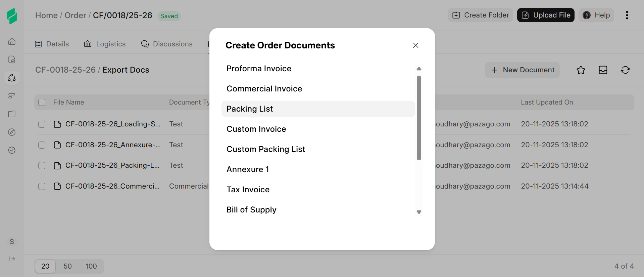Select Annexure 1 document option
Image resolution: width=644 pixels, height=277 pixels.
point(318,169)
